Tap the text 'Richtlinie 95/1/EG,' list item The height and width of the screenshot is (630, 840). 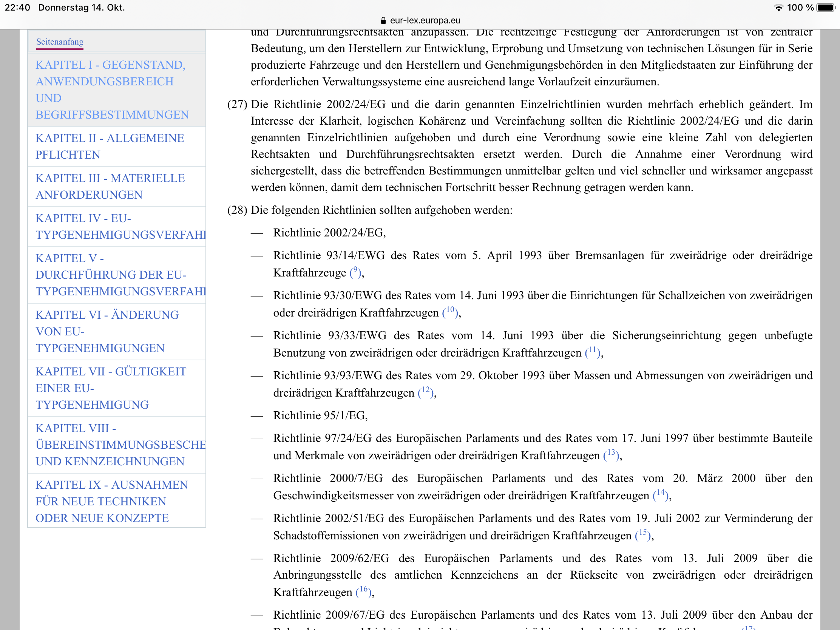tap(321, 415)
